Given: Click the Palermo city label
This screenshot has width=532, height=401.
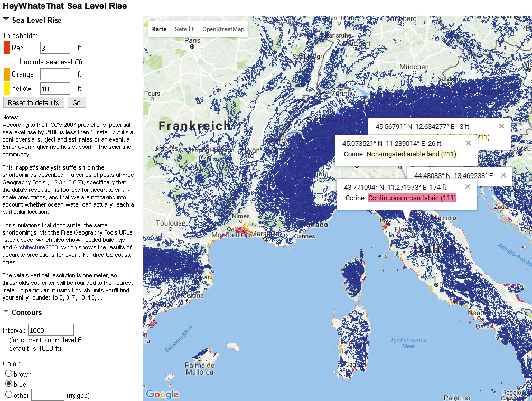Looking at the screenshot, I should pyautogui.click(x=456, y=397).
